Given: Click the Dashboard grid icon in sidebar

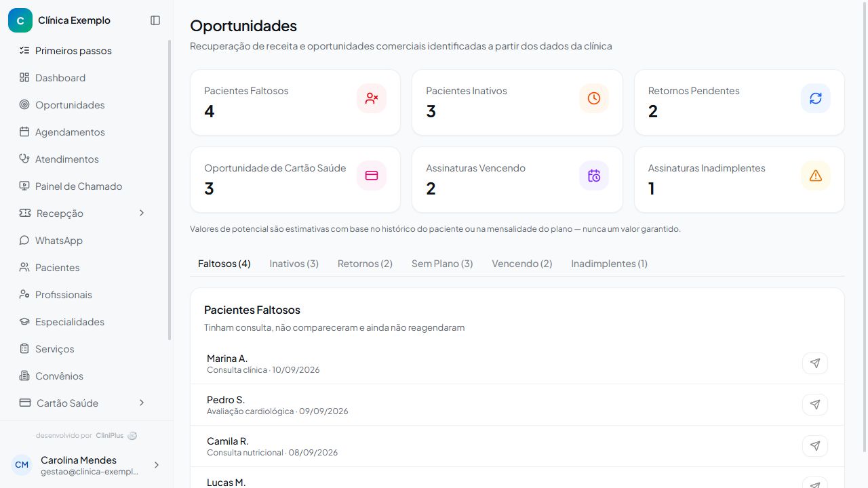Looking at the screenshot, I should point(24,78).
